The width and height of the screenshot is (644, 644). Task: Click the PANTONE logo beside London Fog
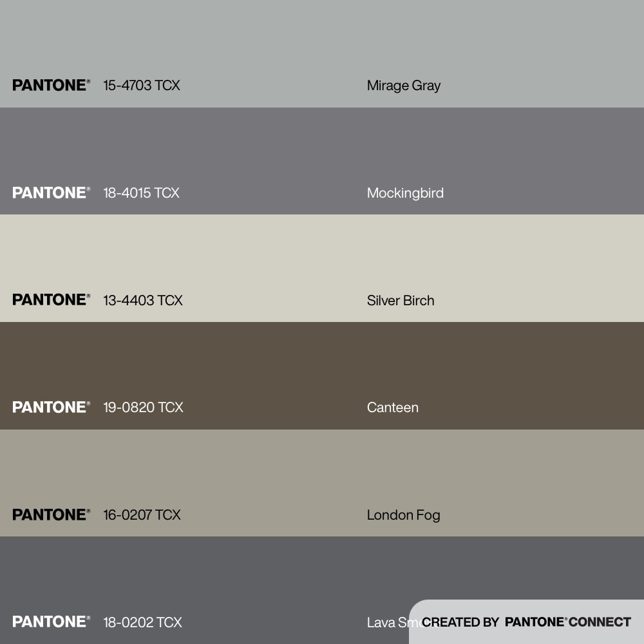(50, 515)
